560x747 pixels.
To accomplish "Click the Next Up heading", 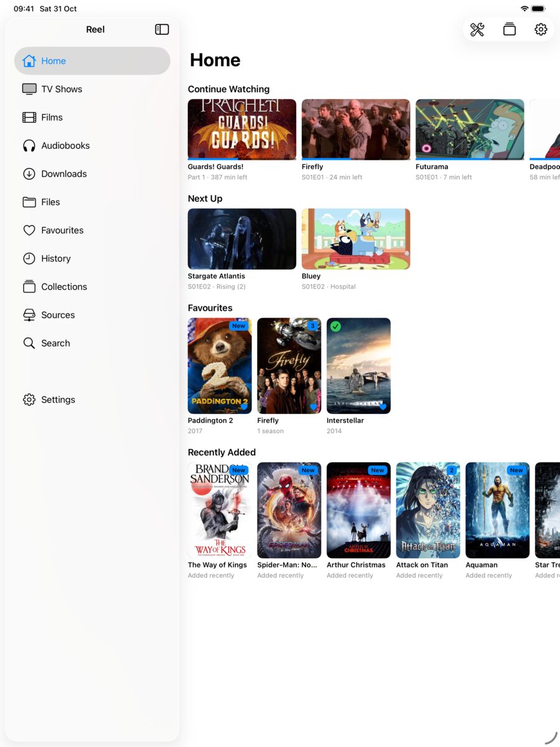I will [205, 199].
